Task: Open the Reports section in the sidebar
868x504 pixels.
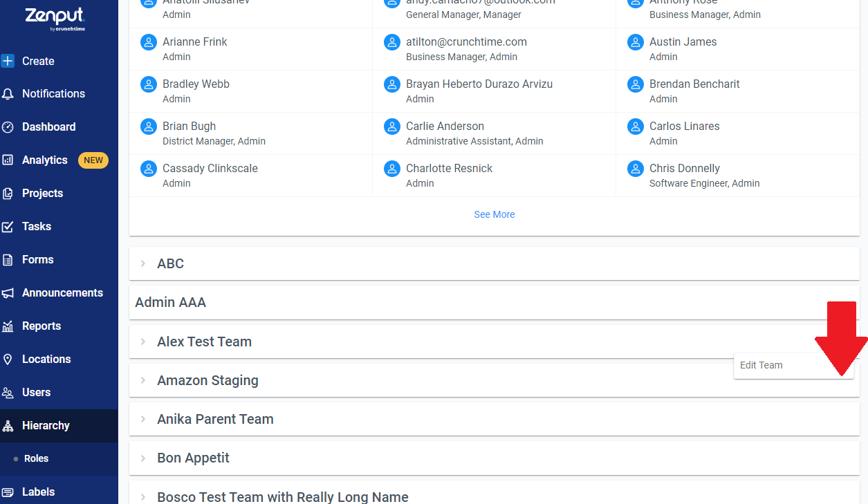Action: point(41,326)
